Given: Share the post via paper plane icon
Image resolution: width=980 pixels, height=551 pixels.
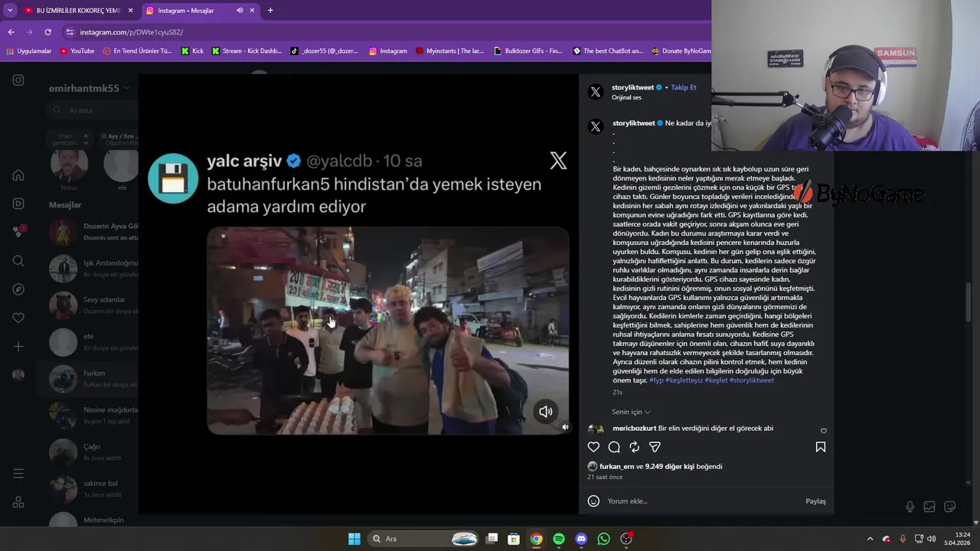Looking at the screenshot, I should pos(655,447).
